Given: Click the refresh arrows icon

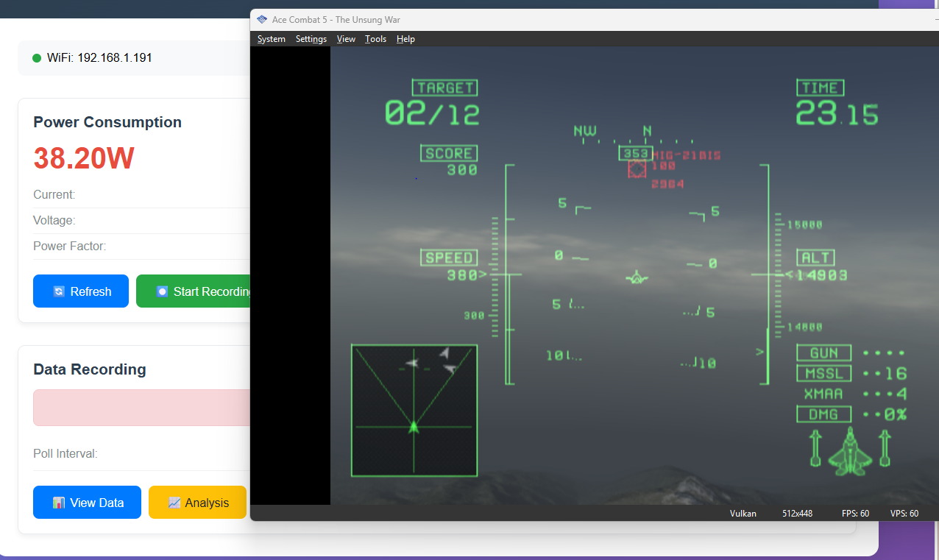Looking at the screenshot, I should [x=59, y=291].
